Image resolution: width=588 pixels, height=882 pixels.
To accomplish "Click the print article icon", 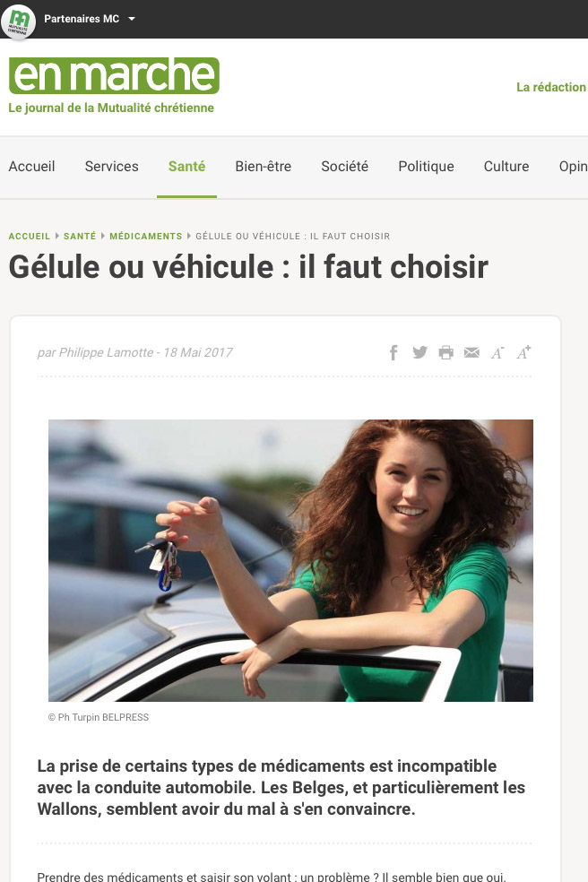I will [446, 352].
